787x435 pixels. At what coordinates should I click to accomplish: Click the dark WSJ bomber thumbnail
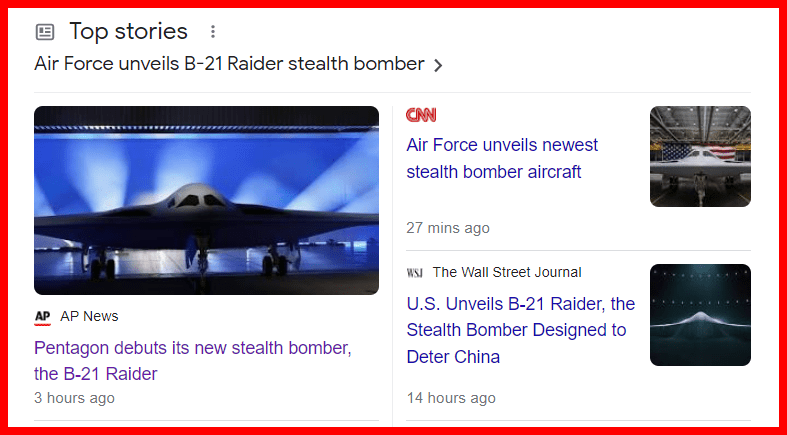pos(700,315)
